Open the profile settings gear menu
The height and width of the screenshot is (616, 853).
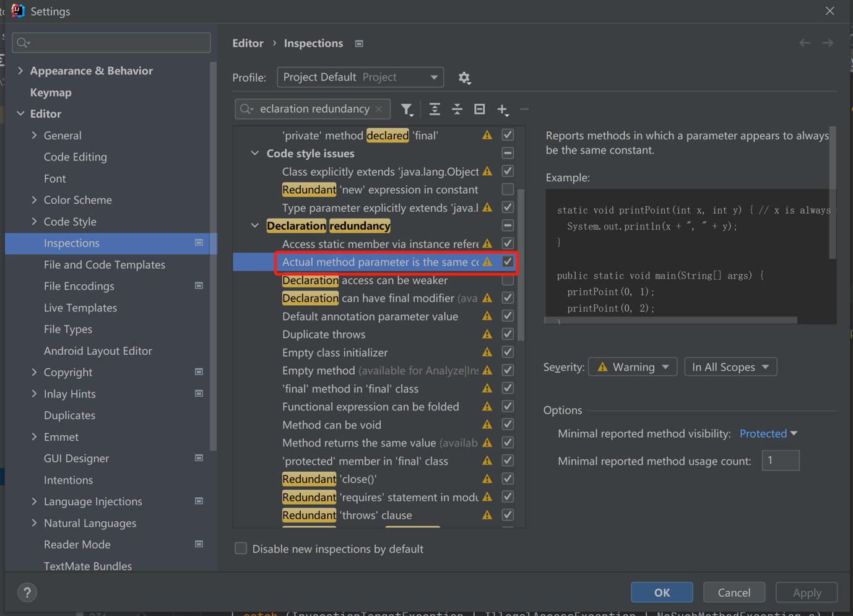[x=464, y=77]
